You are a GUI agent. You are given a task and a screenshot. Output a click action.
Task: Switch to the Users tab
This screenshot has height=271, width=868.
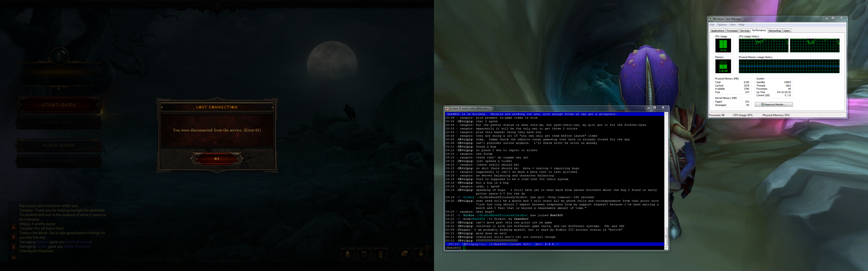pyautogui.click(x=786, y=31)
